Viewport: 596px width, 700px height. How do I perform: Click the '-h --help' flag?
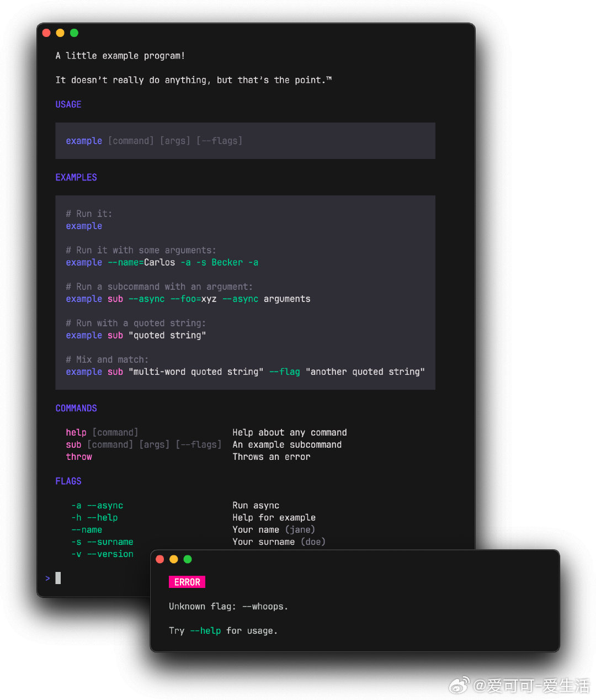[x=94, y=517]
